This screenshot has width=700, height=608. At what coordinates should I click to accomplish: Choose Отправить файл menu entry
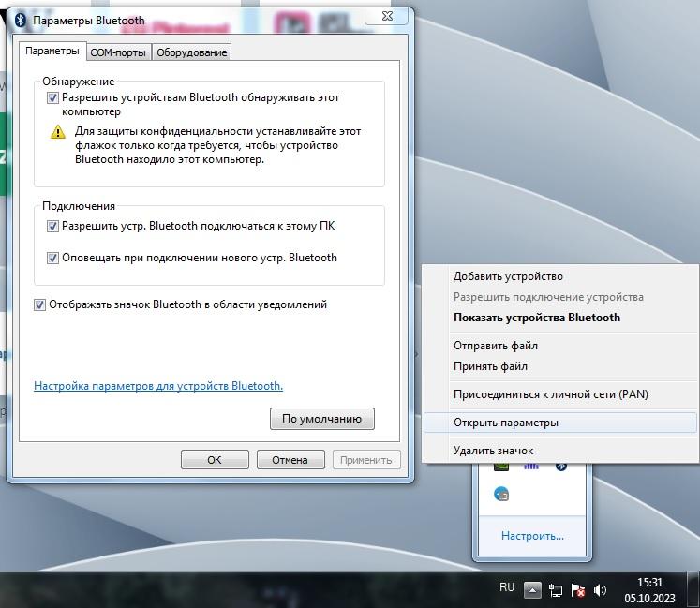coord(560,346)
